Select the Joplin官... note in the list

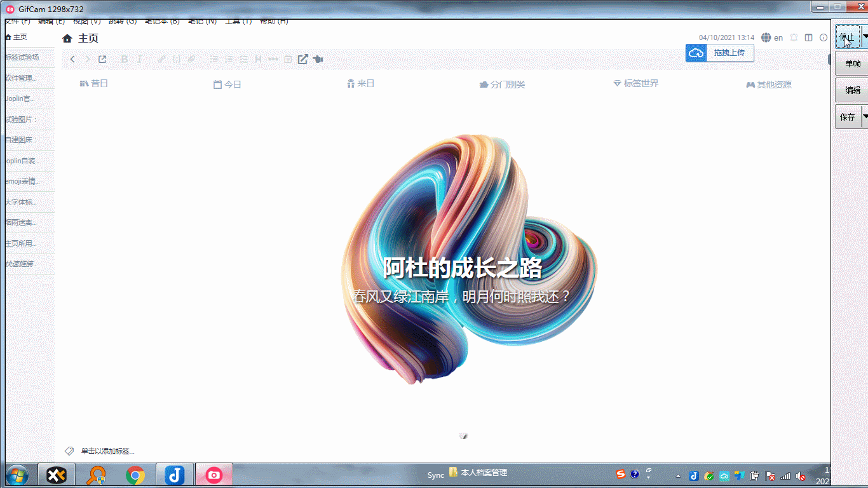30,98
